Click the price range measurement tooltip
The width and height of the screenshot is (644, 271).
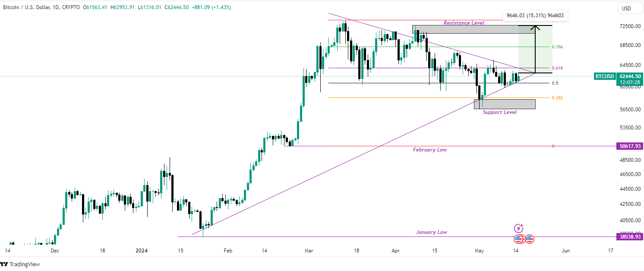(535, 16)
